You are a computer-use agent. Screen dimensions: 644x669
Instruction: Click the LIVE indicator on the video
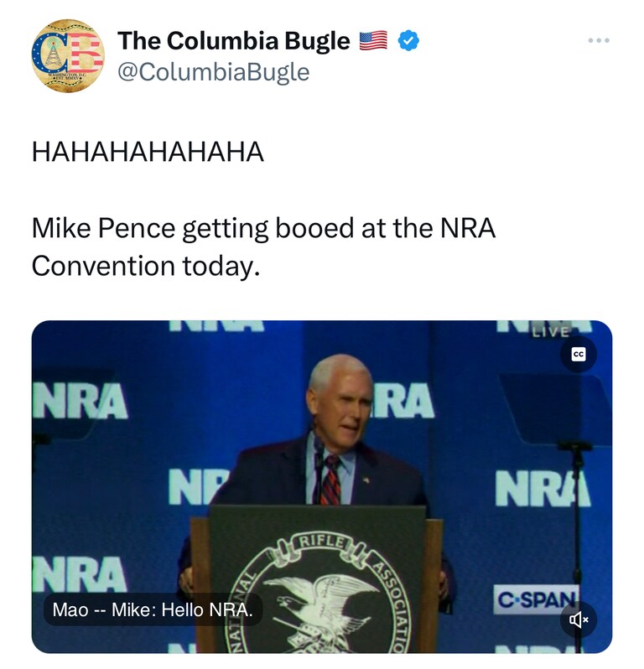click(x=550, y=333)
